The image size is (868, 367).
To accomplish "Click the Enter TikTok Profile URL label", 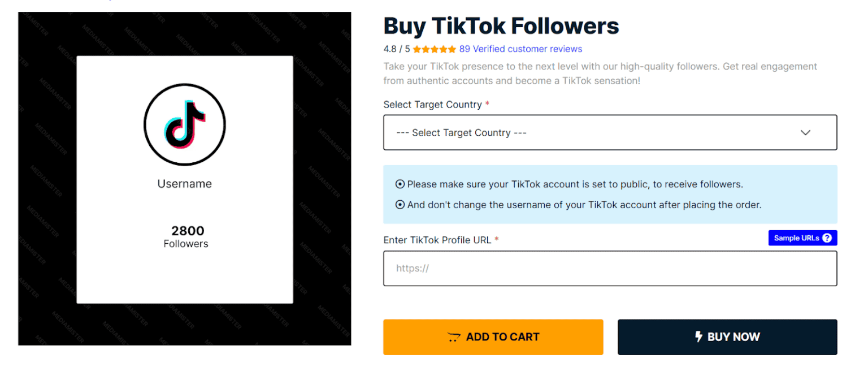I will tap(437, 240).
